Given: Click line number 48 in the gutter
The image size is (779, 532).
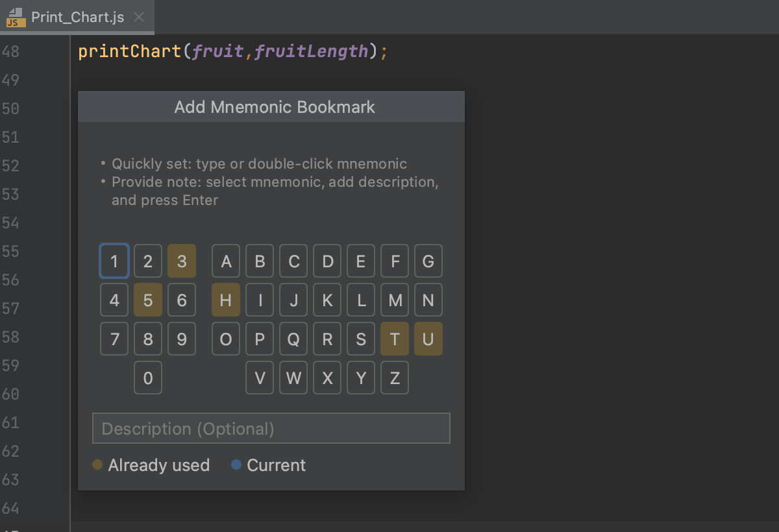Looking at the screenshot, I should pyautogui.click(x=12, y=51).
